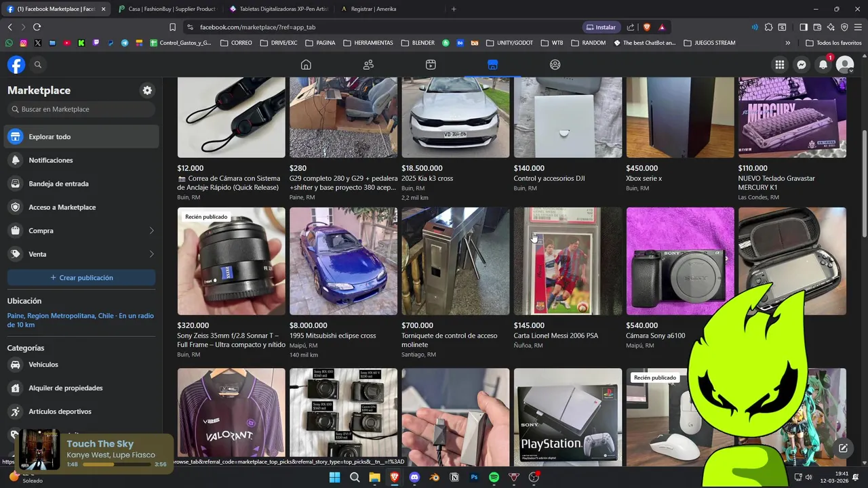The height and width of the screenshot is (488, 868).
Task: Open the Video tab icon
Action: 431,64
